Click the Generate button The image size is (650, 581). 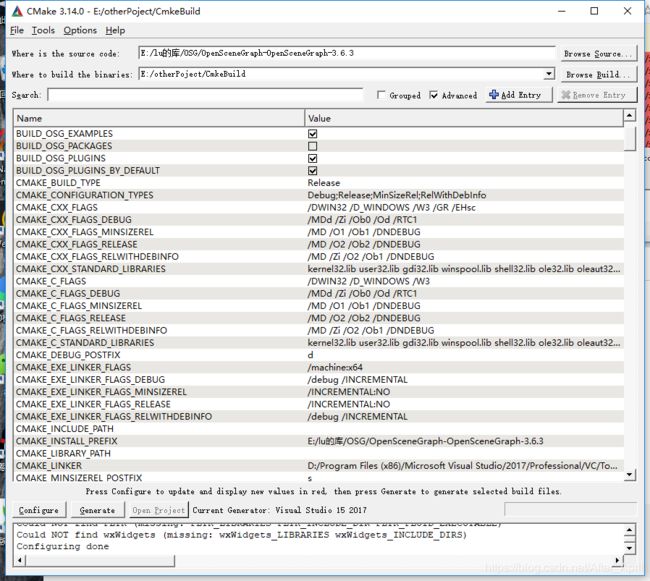tap(97, 510)
